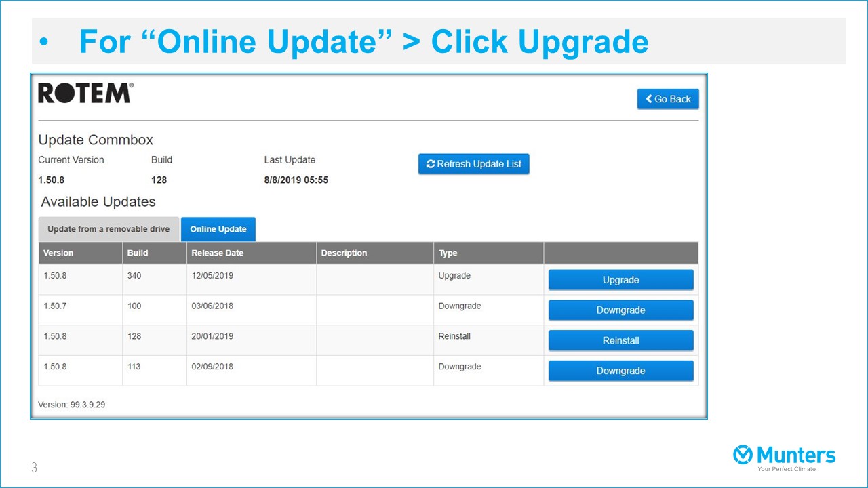Click Reinstall for build 128
This screenshot has height=488, width=868.
(x=620, y=340)
